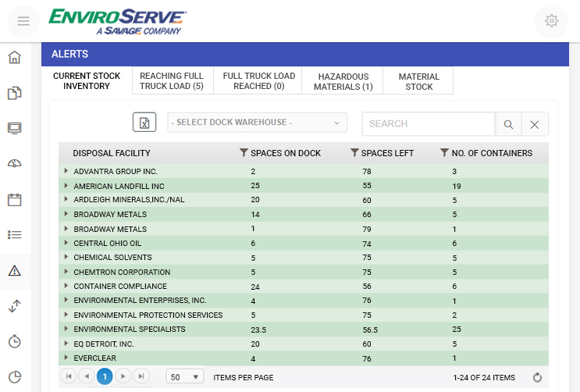Viewport: 580px width, 392px height.
Task: Select page 1 in pager
Action: [105, 376]
